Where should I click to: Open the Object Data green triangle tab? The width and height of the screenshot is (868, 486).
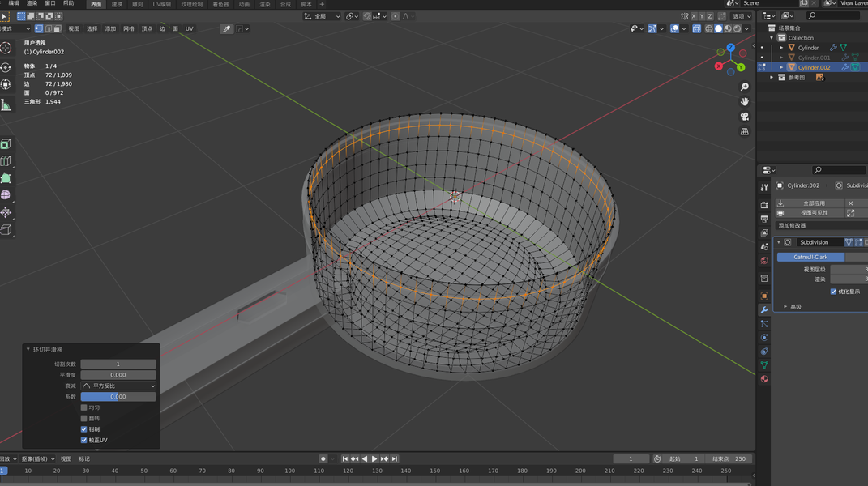[x=764, y=365]
